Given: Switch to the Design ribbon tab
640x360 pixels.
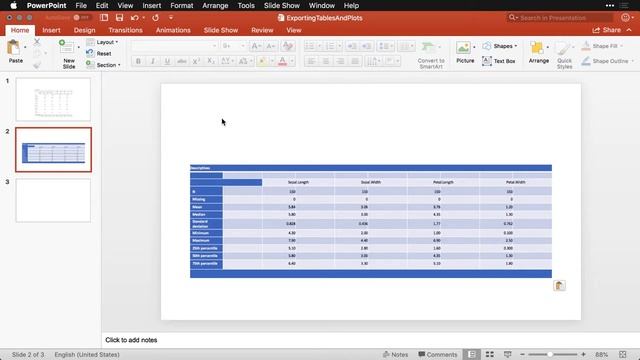Looking at the screenshot, I should 84,30.
